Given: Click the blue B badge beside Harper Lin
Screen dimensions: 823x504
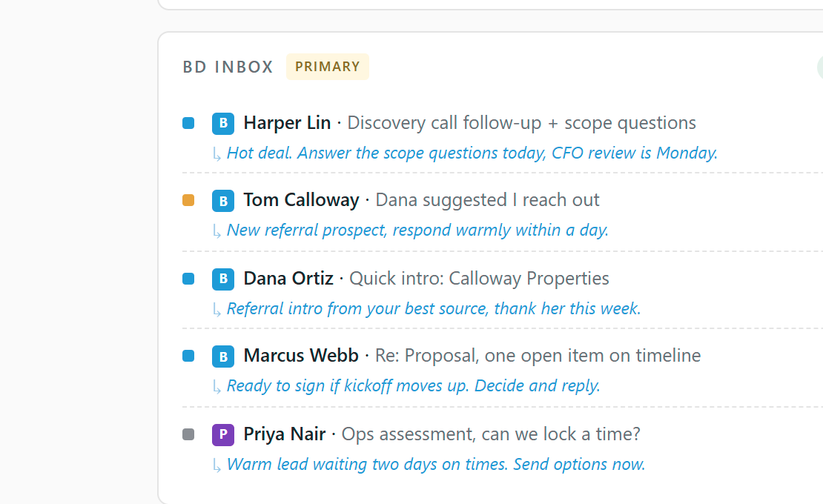Looking at the screenshot, I should point(223,124).
